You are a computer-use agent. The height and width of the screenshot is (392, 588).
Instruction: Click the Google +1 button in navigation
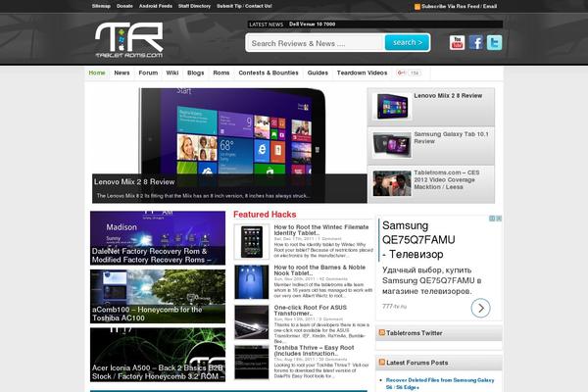(409, 73)
